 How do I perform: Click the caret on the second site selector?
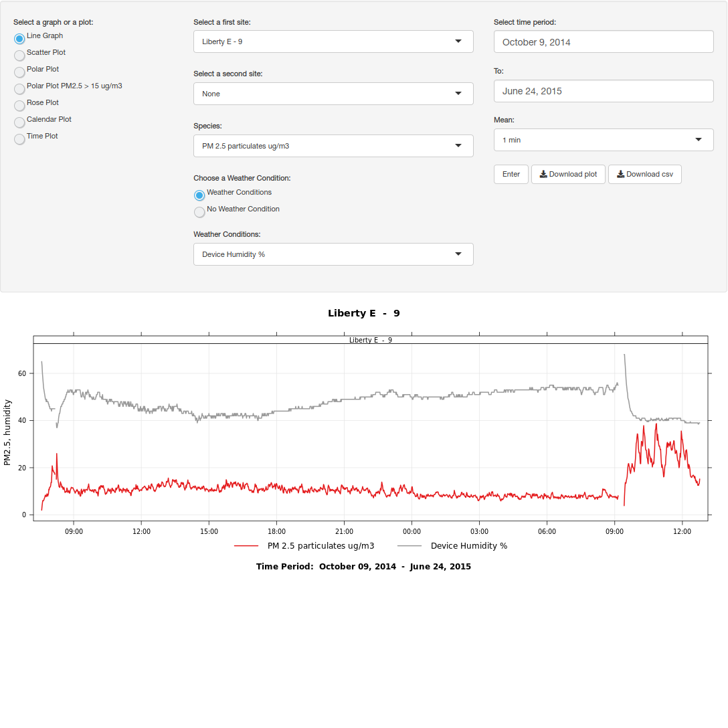click(458, 94)
